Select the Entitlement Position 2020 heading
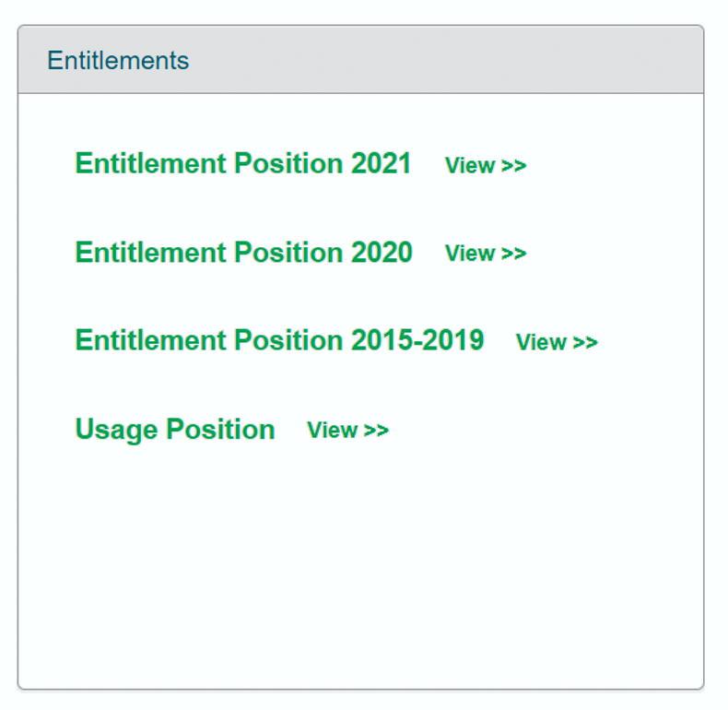728x710 pixels. coord(243,252)
